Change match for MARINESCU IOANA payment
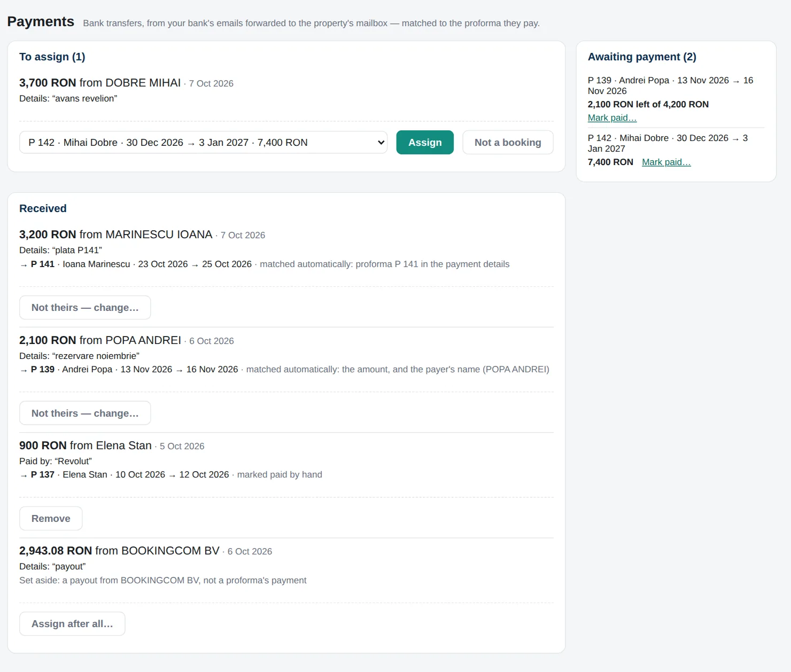791x672 pixels. tap(85, 308)
